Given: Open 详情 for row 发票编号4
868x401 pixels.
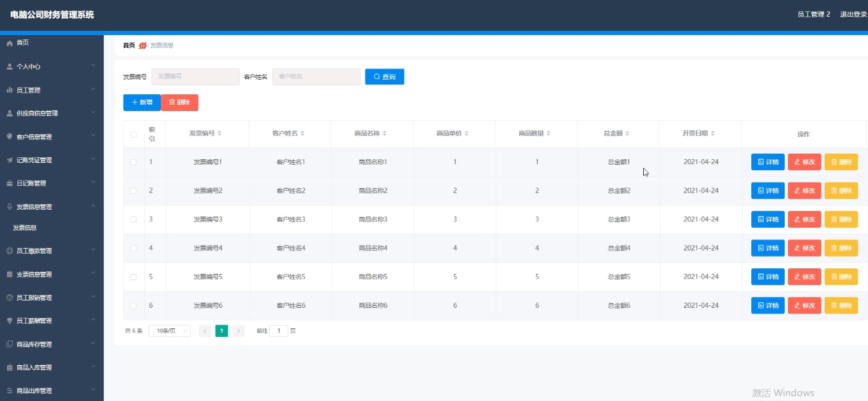Looking at the screenshot, I should tap(768, 248).
